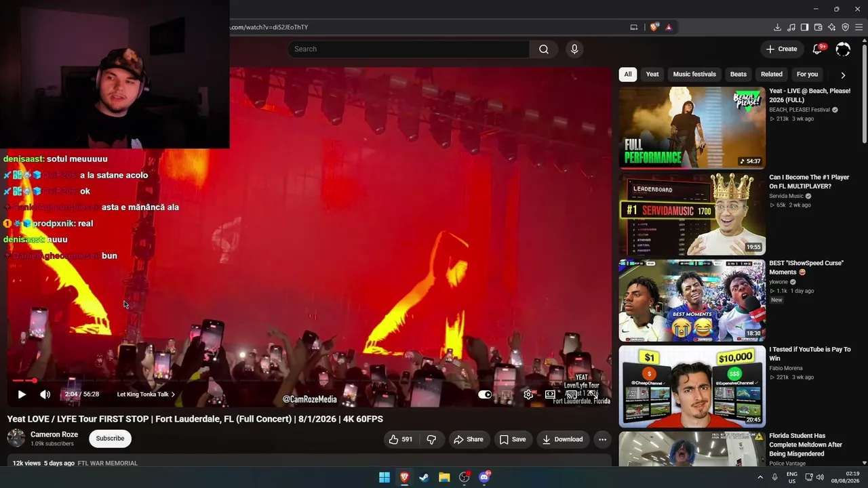Open the browser downloads icon
This screenshot has height=488, width=868.
(x=777, y=27)
